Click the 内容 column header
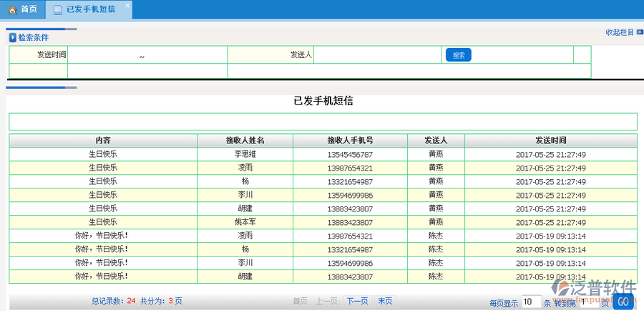 click(x=103, y=140)
